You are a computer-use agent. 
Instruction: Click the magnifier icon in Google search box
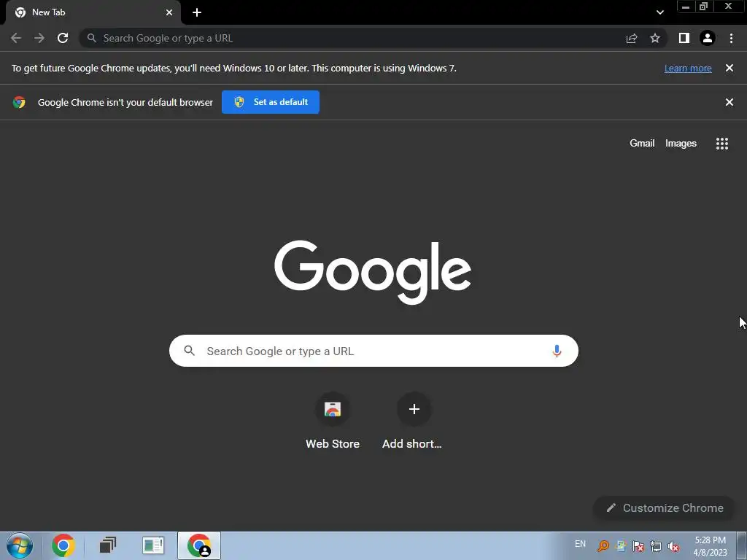coord(189,351)
